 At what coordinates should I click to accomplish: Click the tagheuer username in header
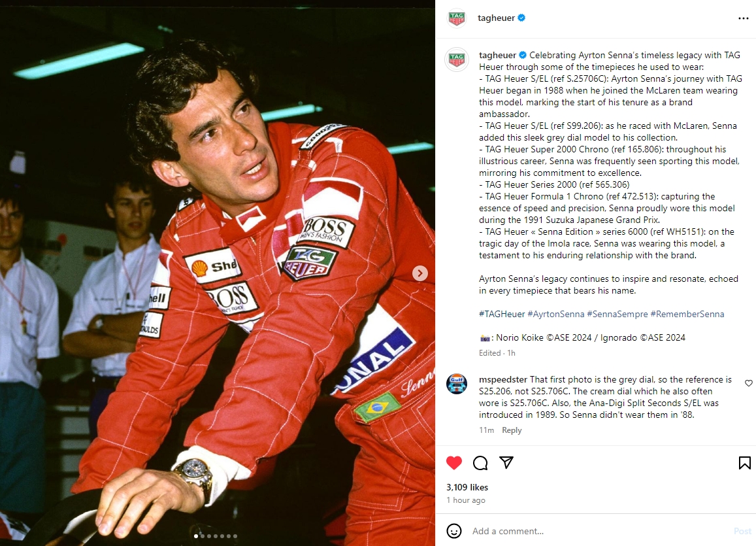pos(496,18)
